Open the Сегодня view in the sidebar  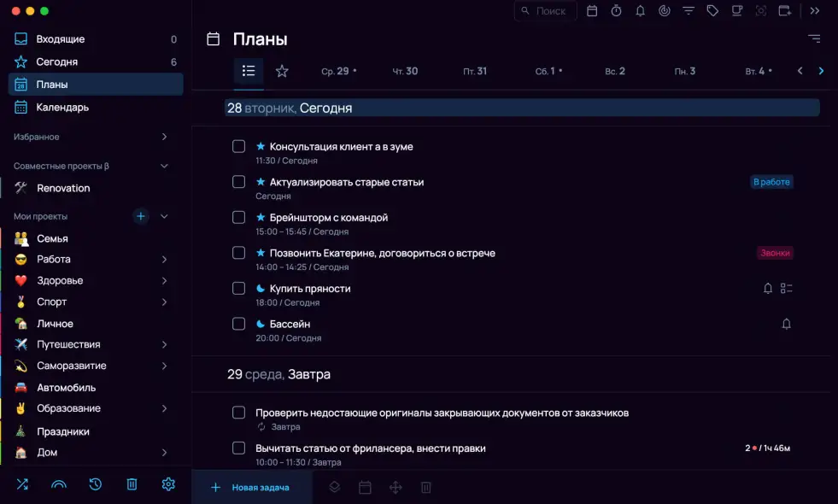(56, 62)
